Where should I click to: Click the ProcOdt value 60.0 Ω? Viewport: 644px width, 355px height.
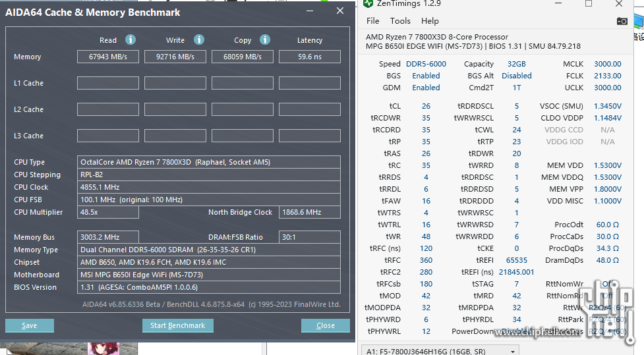point(608,225)
